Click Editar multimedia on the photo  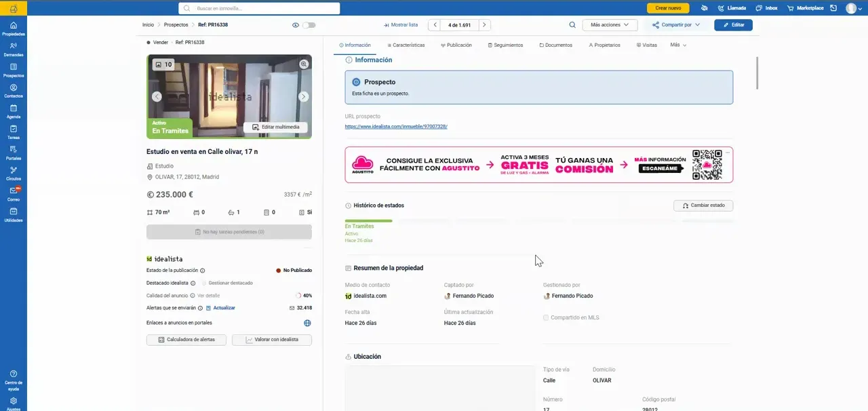pos(275,127)
